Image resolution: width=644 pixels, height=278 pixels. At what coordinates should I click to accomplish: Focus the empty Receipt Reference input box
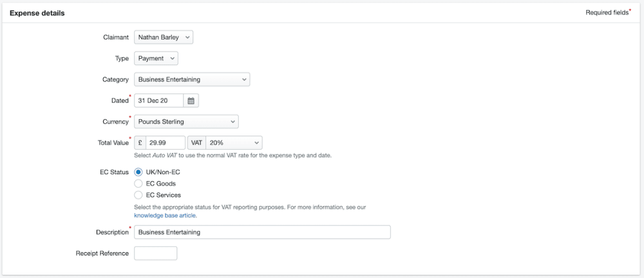coord(155,253)
